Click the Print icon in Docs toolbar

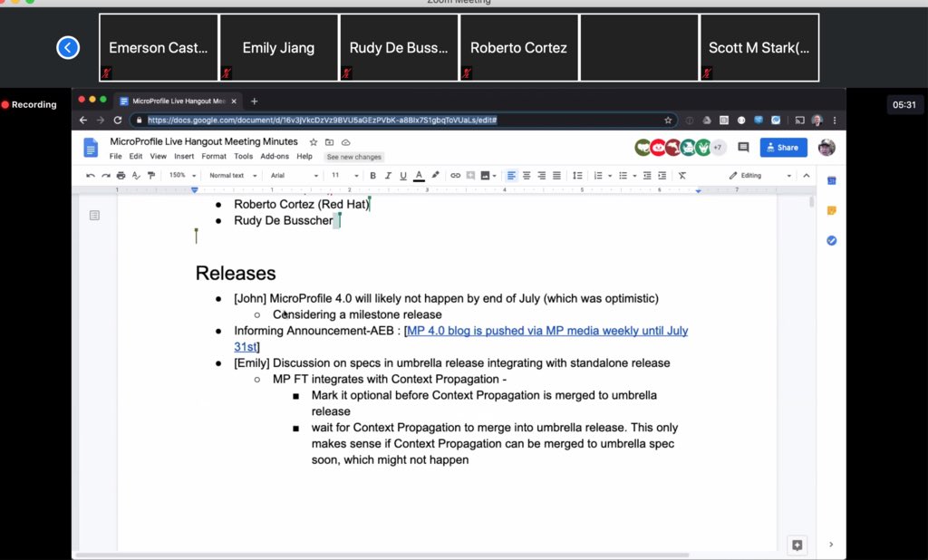(121, 175)
